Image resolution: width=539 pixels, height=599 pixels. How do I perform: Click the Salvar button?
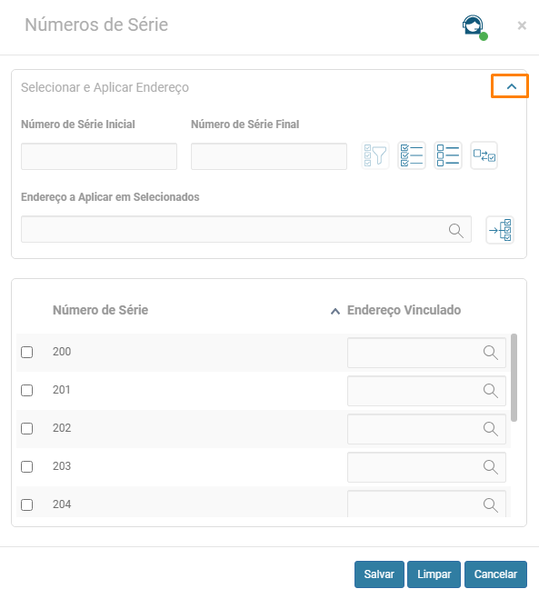379,574
